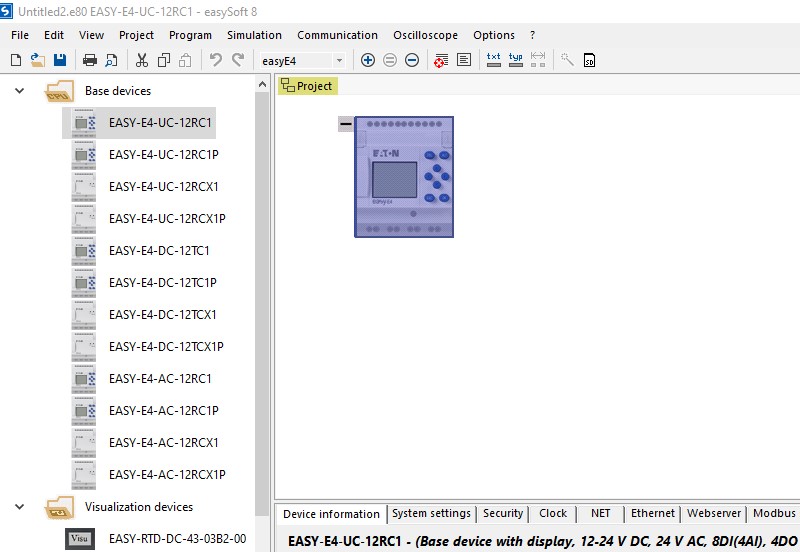Switch to the Webserver tab
Viewport: 800px width, 552px height.
tap(714, 513)
